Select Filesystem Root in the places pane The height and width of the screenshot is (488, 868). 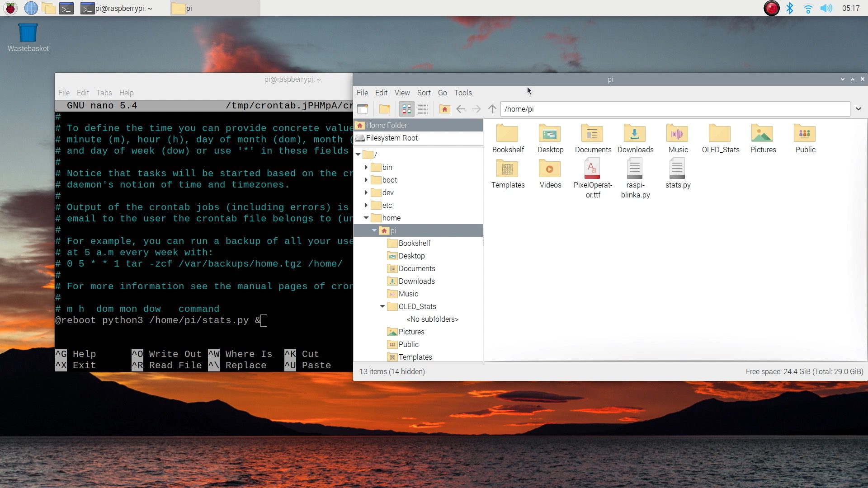392,138
